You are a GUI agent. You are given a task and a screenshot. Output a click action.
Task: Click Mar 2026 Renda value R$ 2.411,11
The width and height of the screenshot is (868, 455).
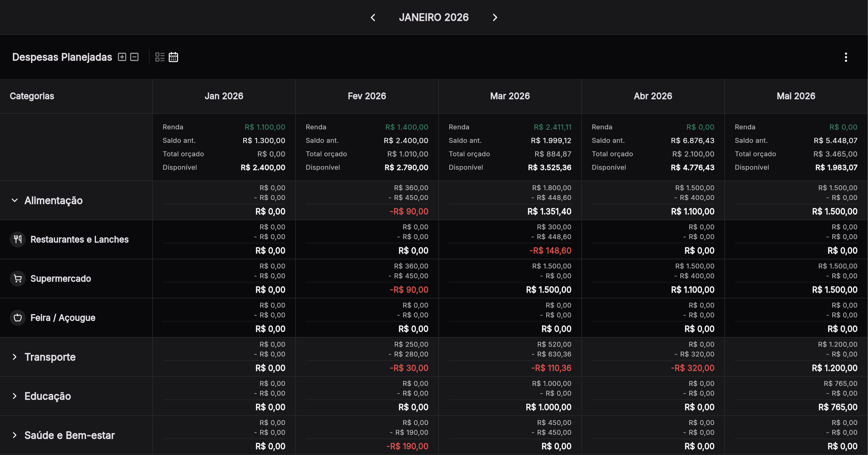pyautogui.click(x=553, y=127)
